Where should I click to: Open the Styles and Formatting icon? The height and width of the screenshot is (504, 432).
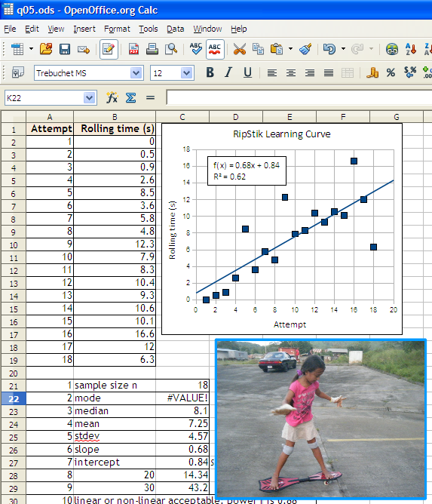click(x=17, y=72)
